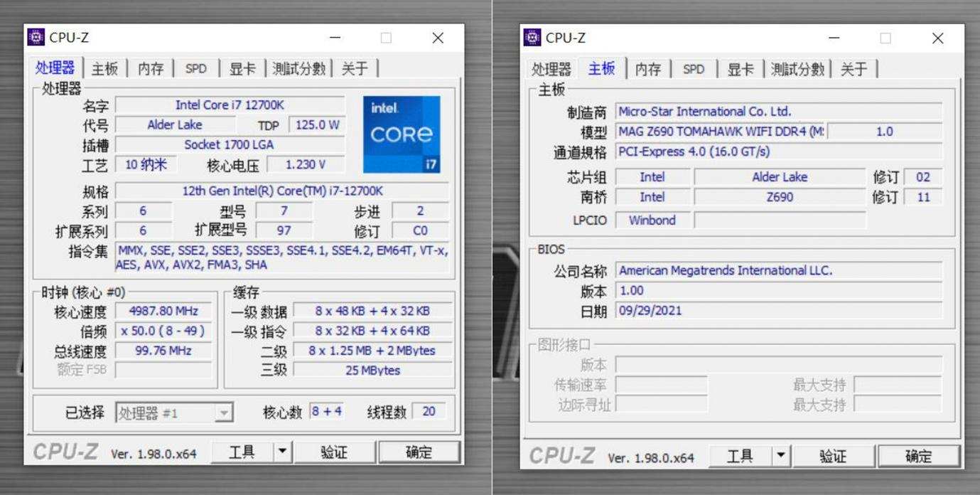The image size is (980, 495).
Task: Click the 核心速度 field showing 4987.80 MHz
Action: click(162, 311)
